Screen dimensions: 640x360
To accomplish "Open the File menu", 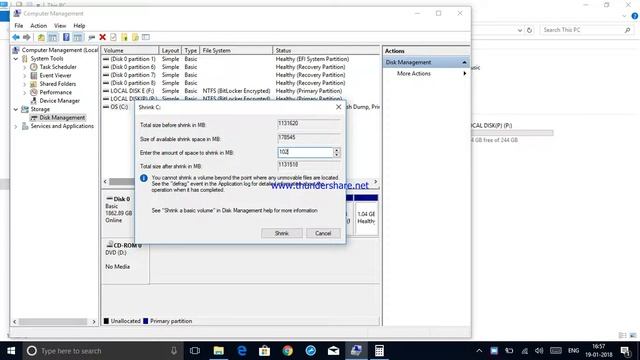I will pyautogui.click(x=19, y=25).
